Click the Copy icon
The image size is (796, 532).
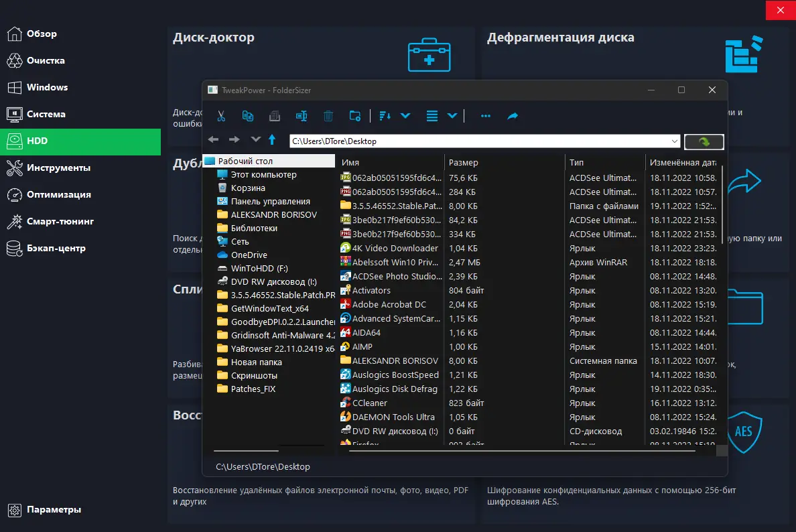pos(248,115)
